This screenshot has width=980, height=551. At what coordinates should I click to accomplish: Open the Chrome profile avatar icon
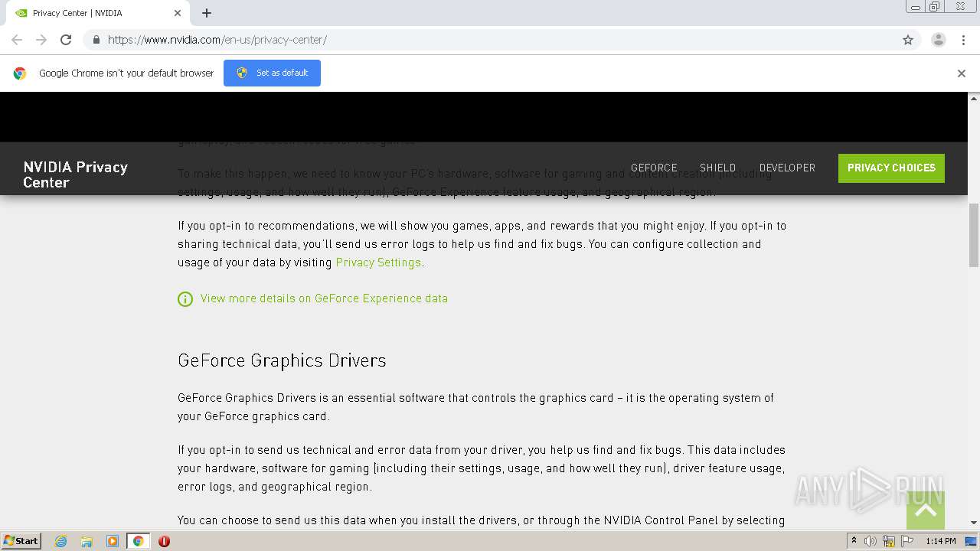[x=939, y=40]
